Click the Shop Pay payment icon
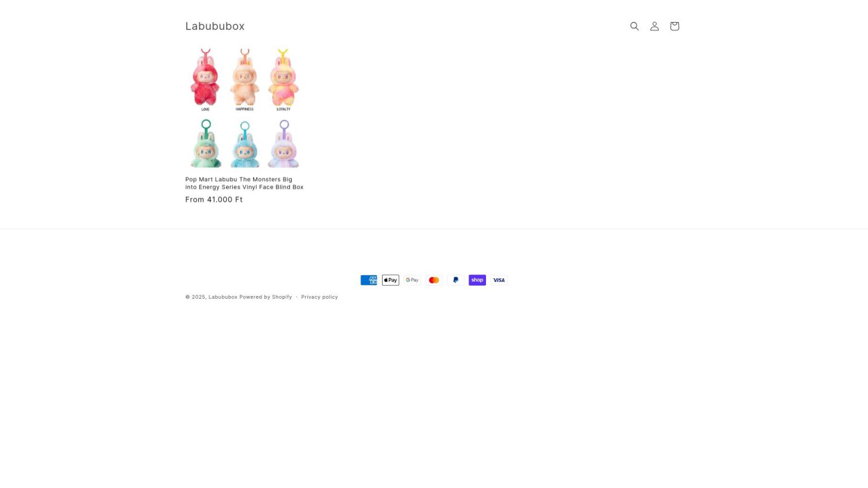Image resolution: width=868 pixels, height=488 pixels. click(x=477, y=280)
